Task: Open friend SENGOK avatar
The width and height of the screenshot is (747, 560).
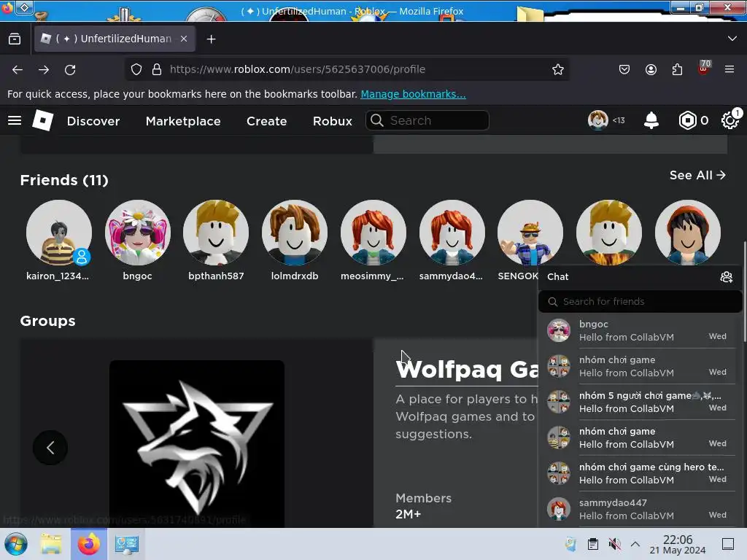Action: (530, 233)
